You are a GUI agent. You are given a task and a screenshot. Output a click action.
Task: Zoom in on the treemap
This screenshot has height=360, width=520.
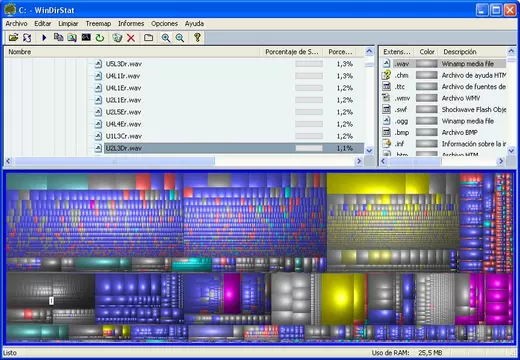pyautogui.click(x=166, y=37)
